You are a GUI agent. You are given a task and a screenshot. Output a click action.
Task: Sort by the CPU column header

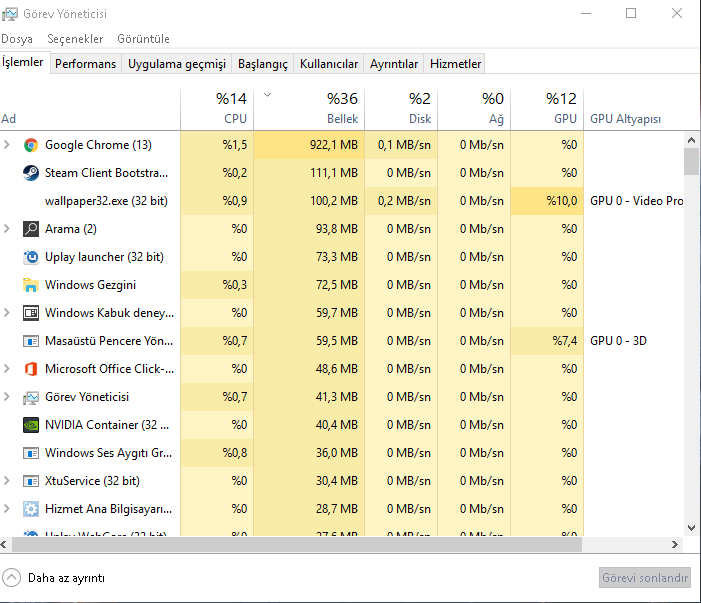[x=217, y=109]
